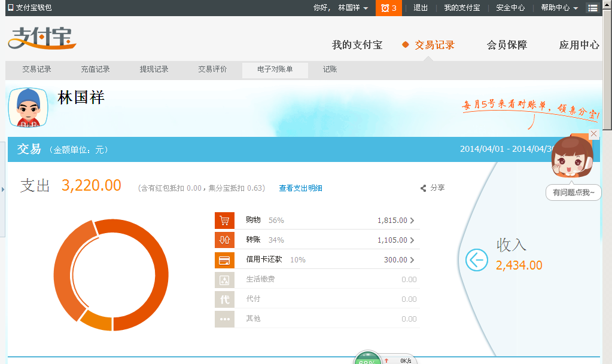Expand the 林国祥 account dropdown
Image resolution: width=612 pixels, height=364 pixels.
click(x=353, y=8)
